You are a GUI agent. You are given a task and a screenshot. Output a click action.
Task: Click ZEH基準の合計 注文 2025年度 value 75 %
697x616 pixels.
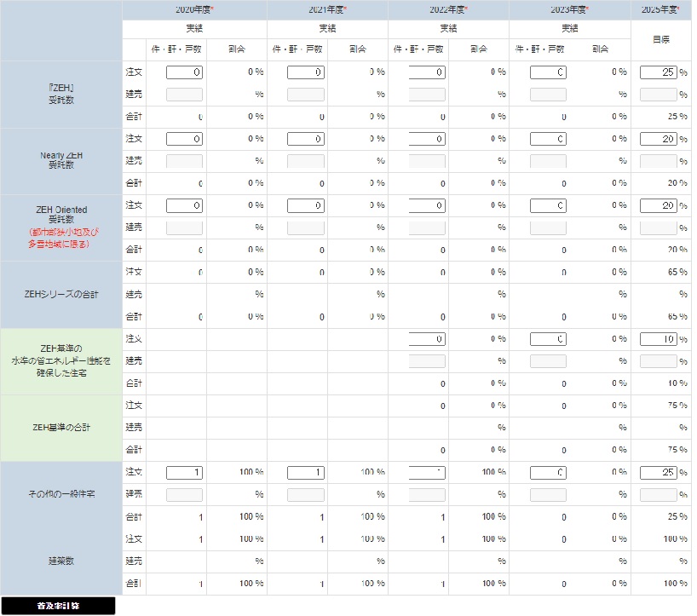(x=677, y=406)
